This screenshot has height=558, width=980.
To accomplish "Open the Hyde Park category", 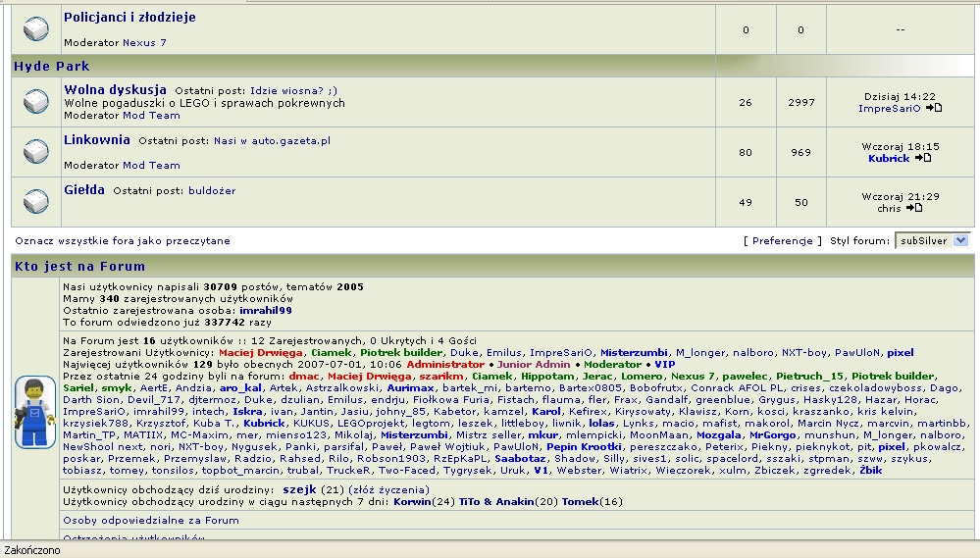I will (51, 67).
